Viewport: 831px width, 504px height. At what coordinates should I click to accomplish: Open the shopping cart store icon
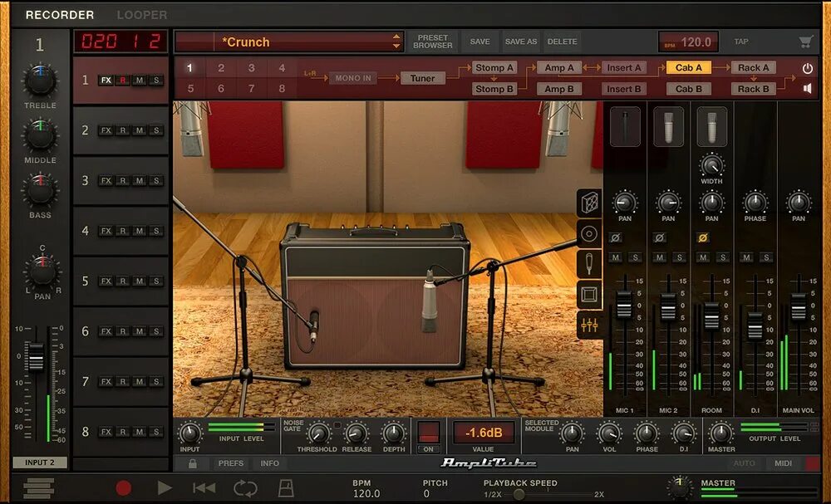(804, 41)
